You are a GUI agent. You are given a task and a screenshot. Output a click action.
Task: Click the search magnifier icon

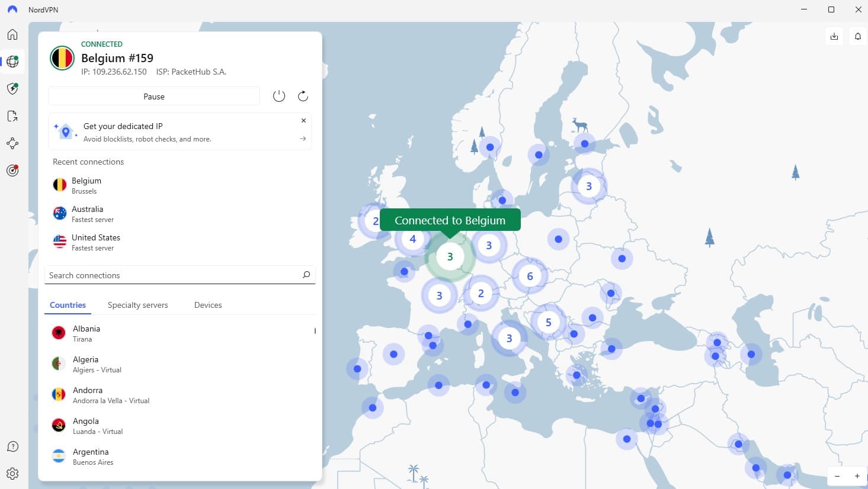pyautogui.click(x=306, y=275)
